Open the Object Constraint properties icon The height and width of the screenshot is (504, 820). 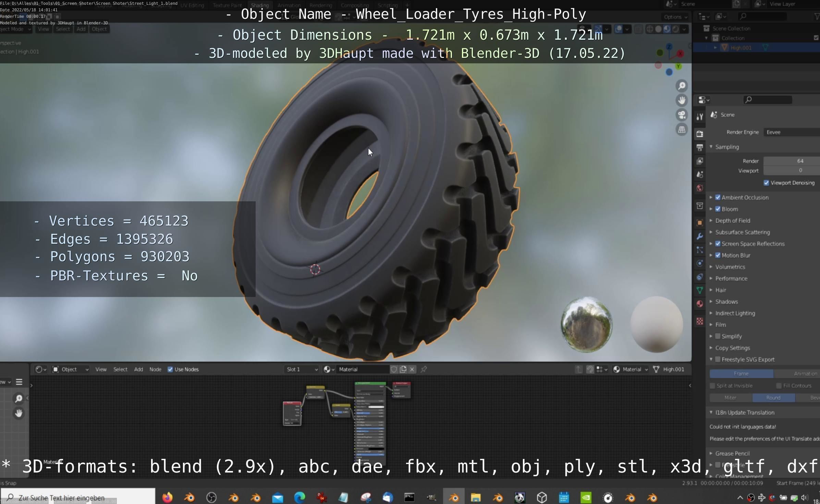point(700,277)
